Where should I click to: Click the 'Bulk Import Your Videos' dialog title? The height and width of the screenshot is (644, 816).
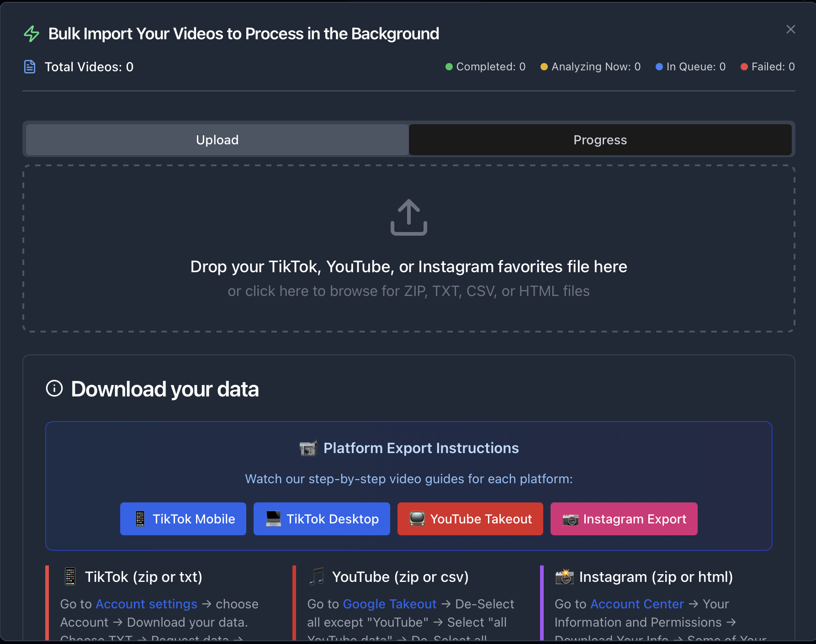[244, 34]
